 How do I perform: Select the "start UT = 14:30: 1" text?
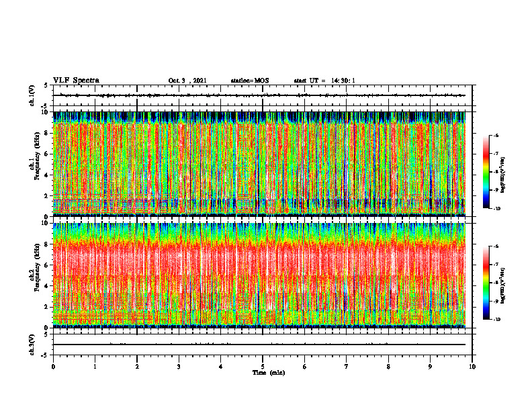tap(324, 81)
